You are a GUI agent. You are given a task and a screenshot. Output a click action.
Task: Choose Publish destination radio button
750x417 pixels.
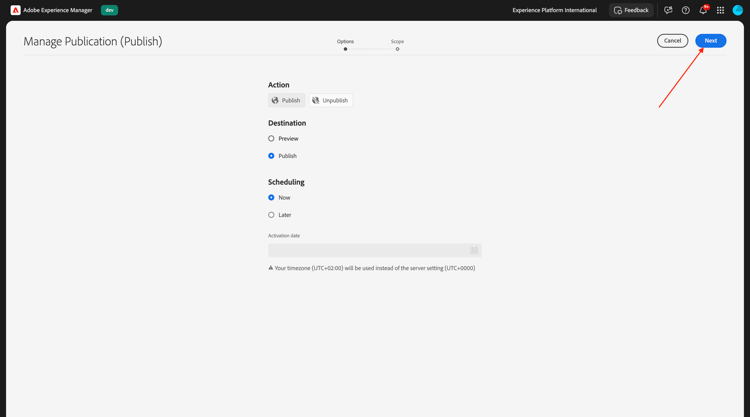[271, 156]
